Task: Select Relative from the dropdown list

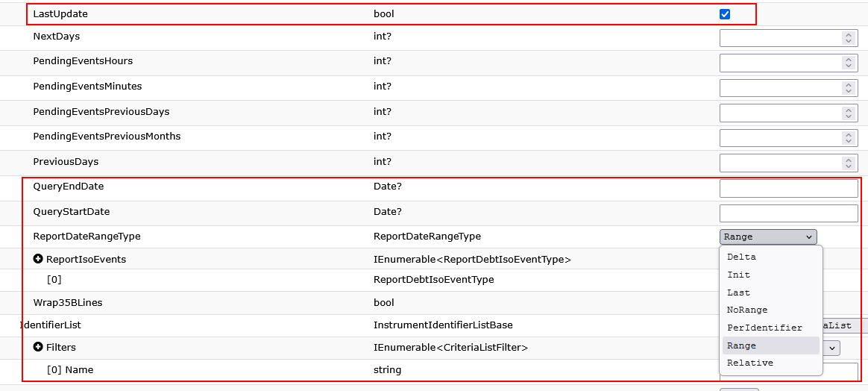Action: [x=770, y=363]
